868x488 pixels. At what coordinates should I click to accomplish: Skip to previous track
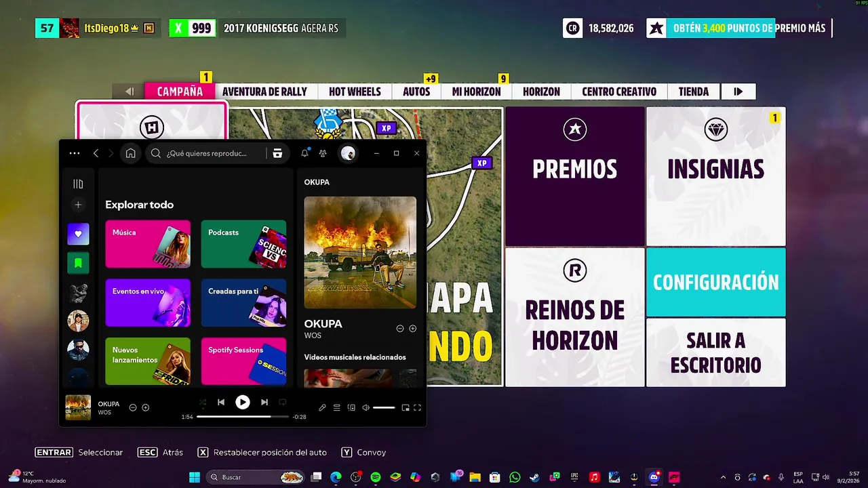(220, 402)
